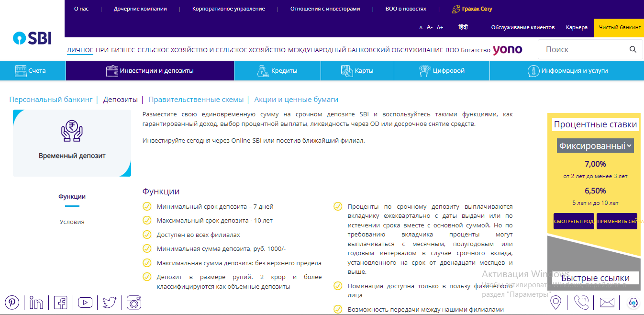Click the Кредиты money bag icon
Viewport: 644px width, 315px height.
point(263,71)
